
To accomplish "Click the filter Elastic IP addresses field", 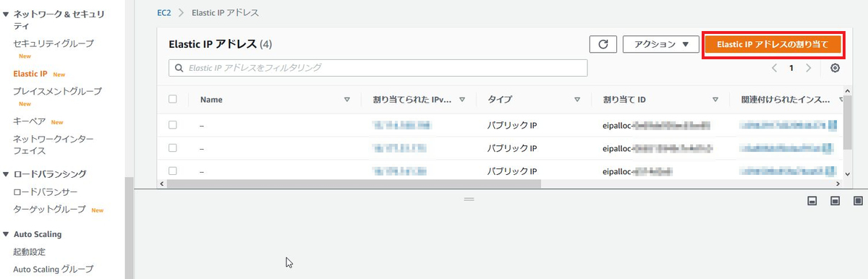I will 378,68.
